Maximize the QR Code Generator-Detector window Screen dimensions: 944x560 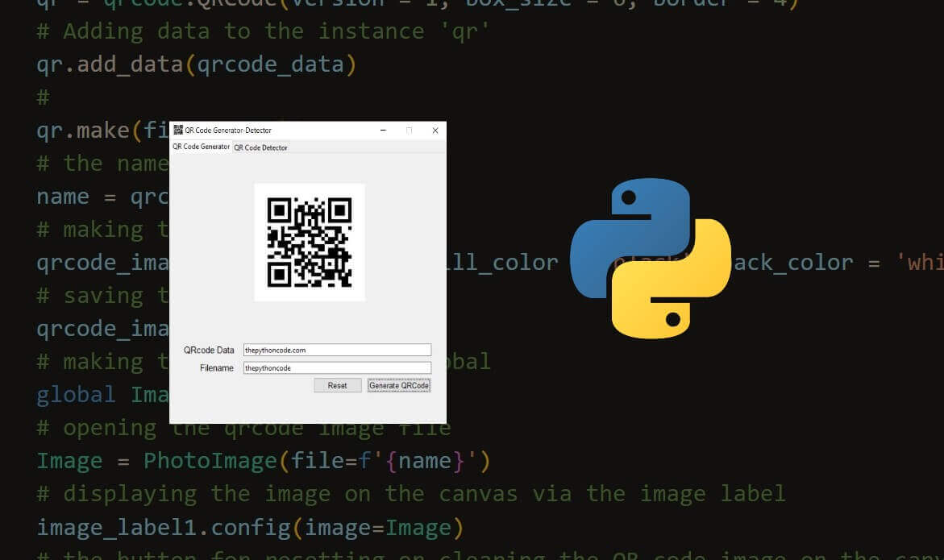[x=409, y=130]
